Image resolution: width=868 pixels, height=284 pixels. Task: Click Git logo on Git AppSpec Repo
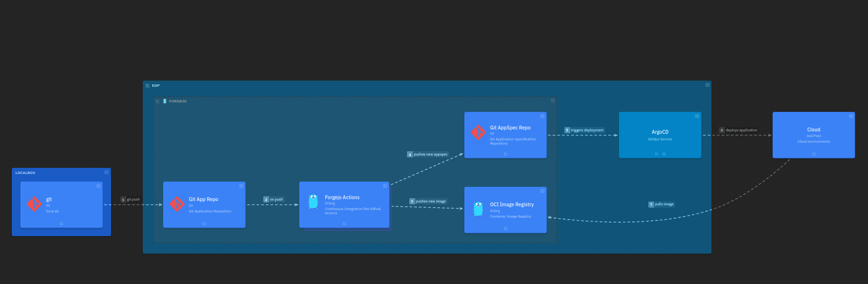pos(478,133)
